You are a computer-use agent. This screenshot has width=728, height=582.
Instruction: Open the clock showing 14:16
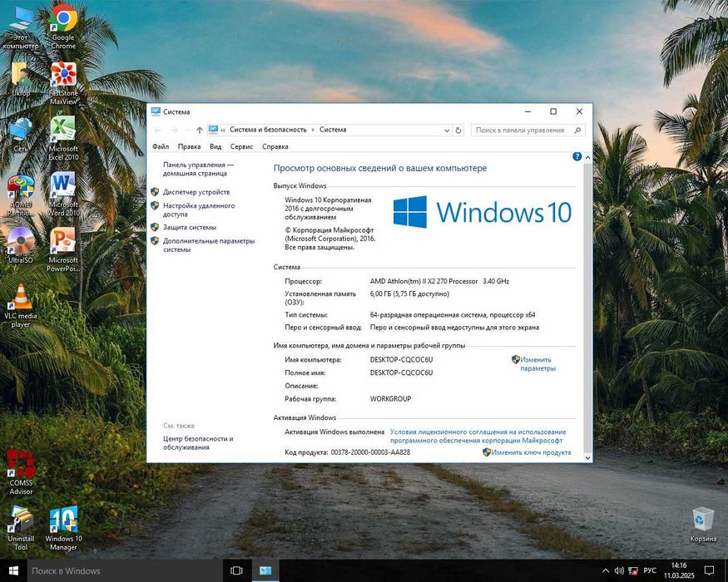tap(679, 570)
